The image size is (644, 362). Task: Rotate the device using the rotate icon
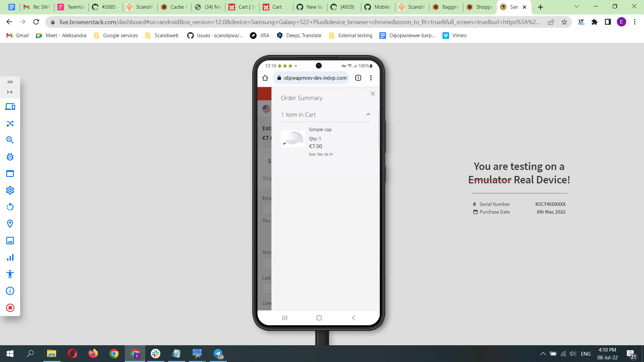point(10,207)
